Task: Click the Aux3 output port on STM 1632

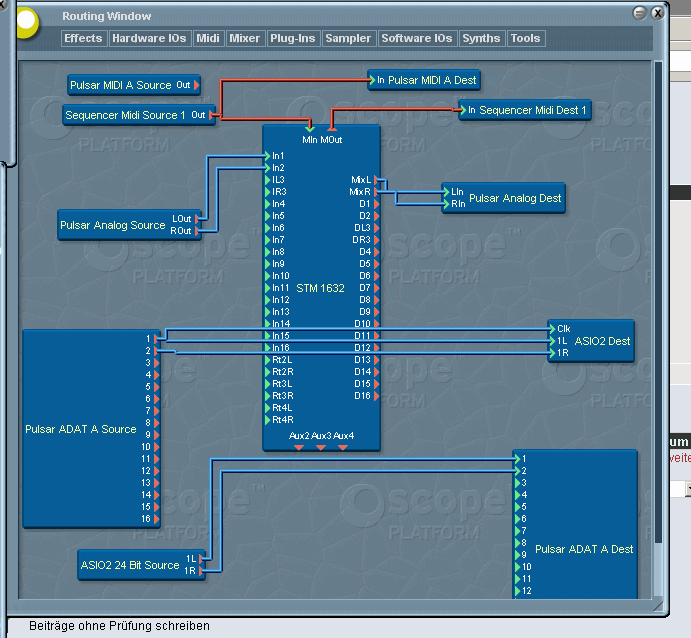Action: coord(321,447)
